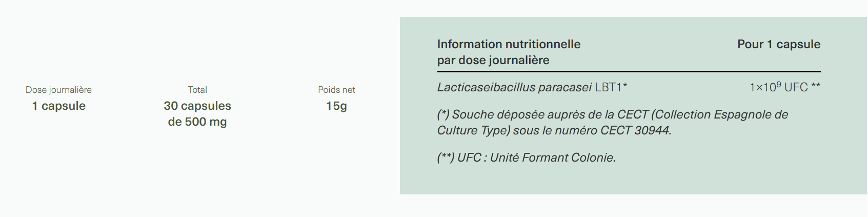Click the 'par dose journalière' subheading

click(x=493, y=60)
